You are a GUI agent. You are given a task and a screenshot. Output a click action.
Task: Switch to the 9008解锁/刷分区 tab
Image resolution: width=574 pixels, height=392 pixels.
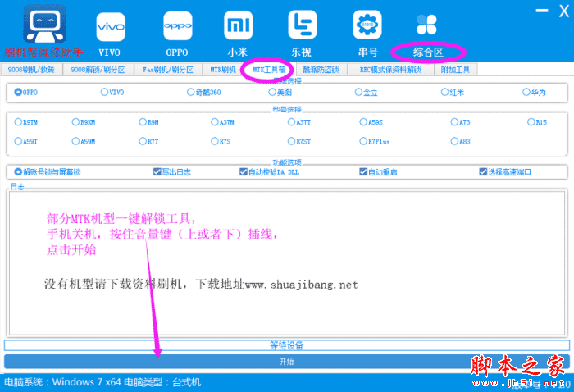[98, 70]
